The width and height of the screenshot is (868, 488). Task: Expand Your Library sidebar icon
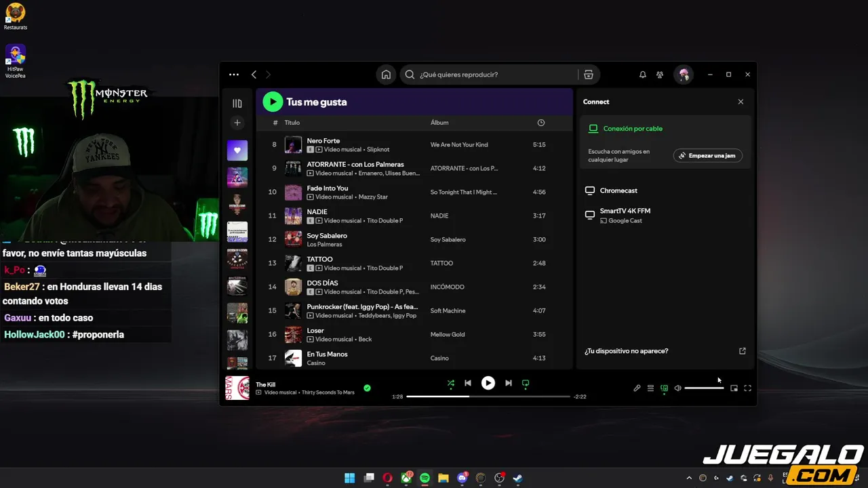point(237,104)
